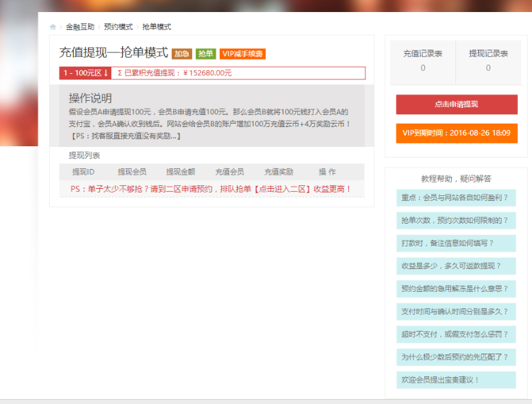This screenshot has height=404, width=532.
Task: Click the 充值会员 column header
Action: click(230, 172)
